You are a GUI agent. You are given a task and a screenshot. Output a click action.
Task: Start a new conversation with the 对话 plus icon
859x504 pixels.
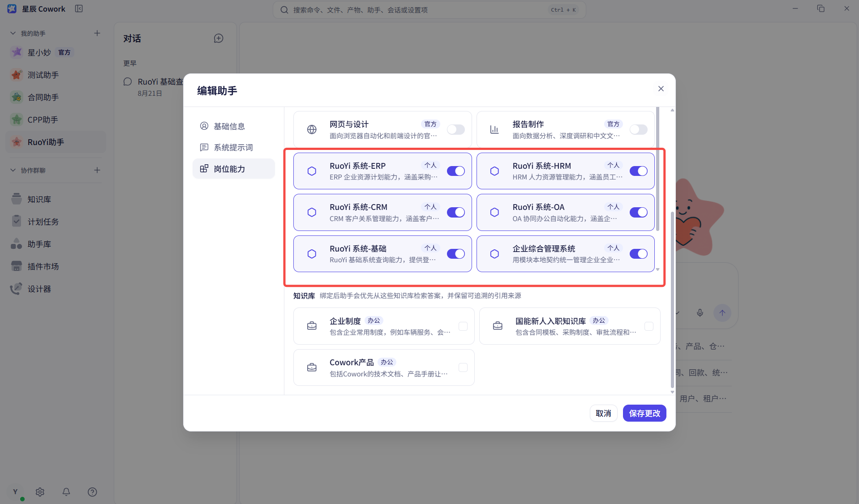pos(219,38)
